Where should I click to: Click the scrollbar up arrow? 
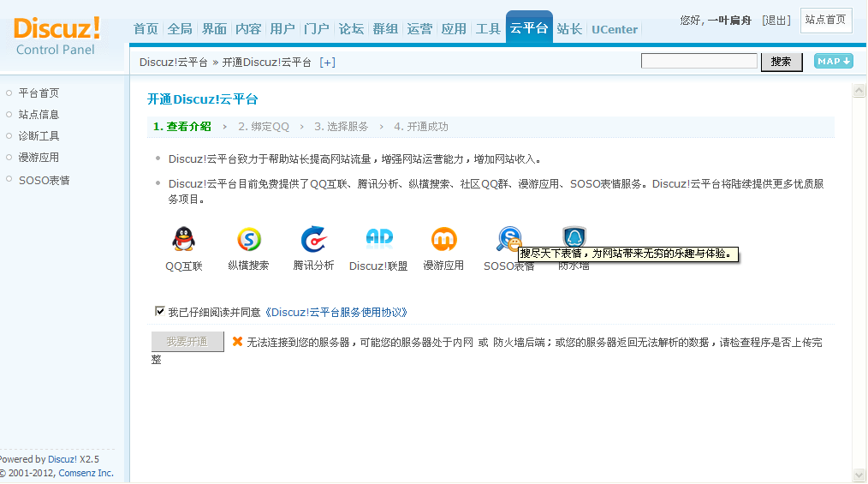[859, 90]
